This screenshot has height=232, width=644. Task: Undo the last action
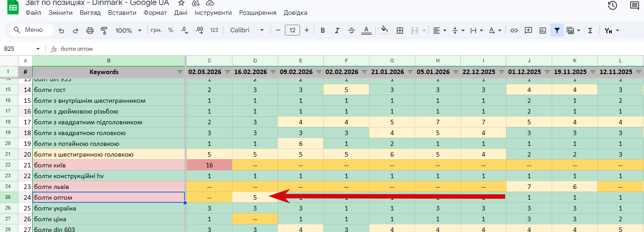click(x=61, y=31)
